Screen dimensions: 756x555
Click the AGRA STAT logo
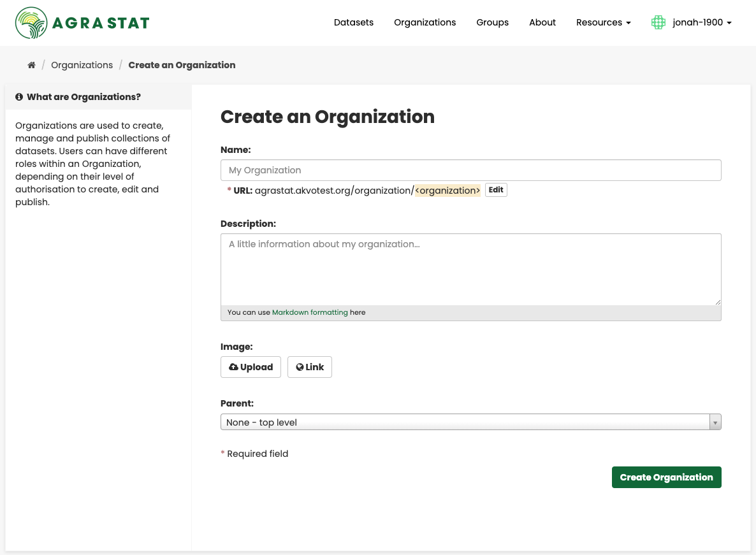(82, 23)
